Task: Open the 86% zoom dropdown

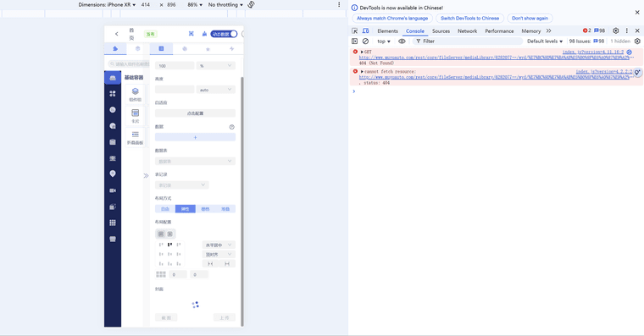Action: click(x=195, y=4)
